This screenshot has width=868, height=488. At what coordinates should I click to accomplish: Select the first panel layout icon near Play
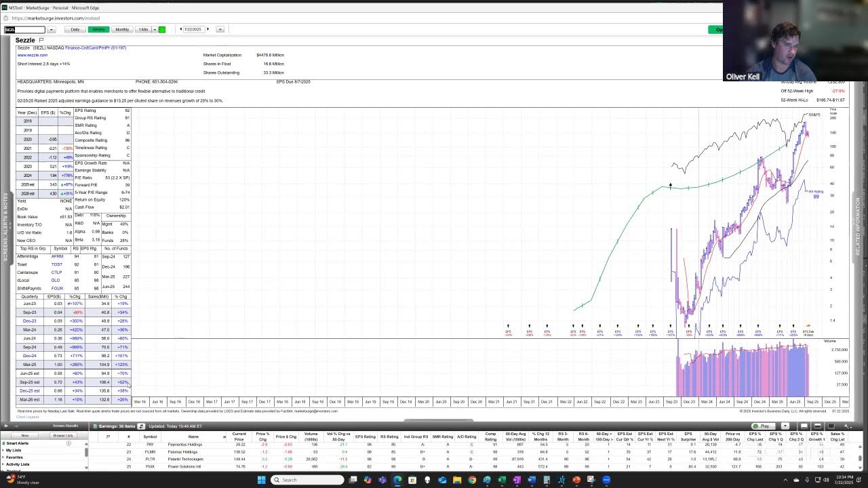[804, 426]
